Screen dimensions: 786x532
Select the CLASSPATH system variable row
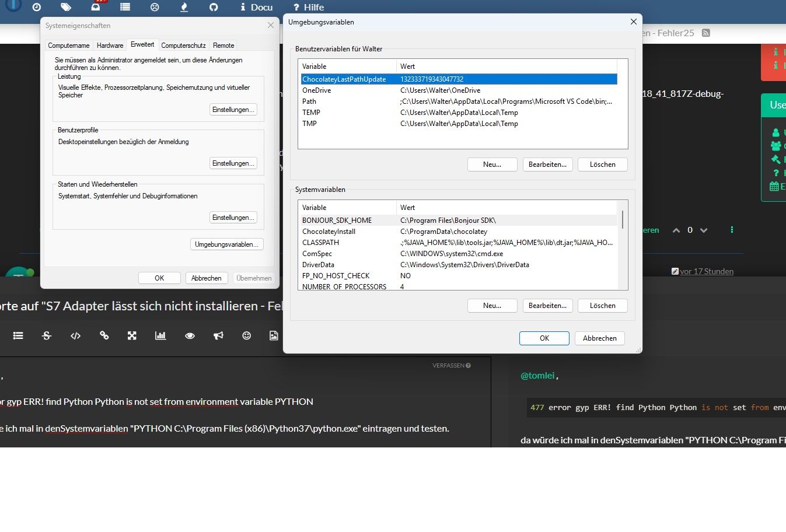459,243
